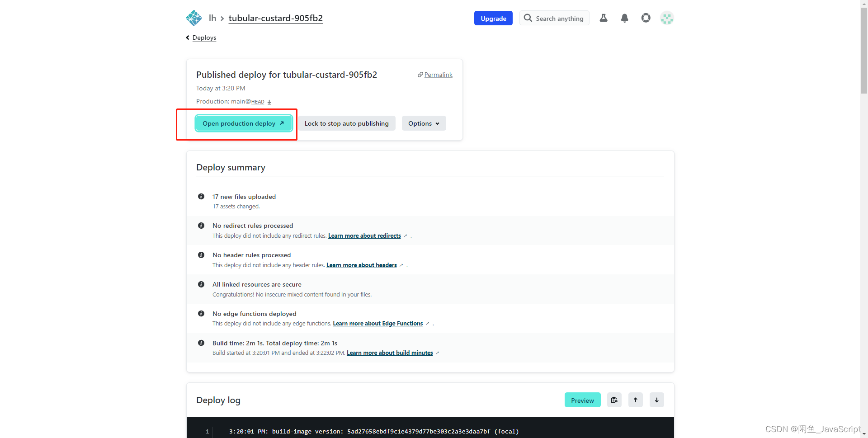The image size is (868, 438).
Task: Click the scrollbar down arrow
Action: click(864, 434)
